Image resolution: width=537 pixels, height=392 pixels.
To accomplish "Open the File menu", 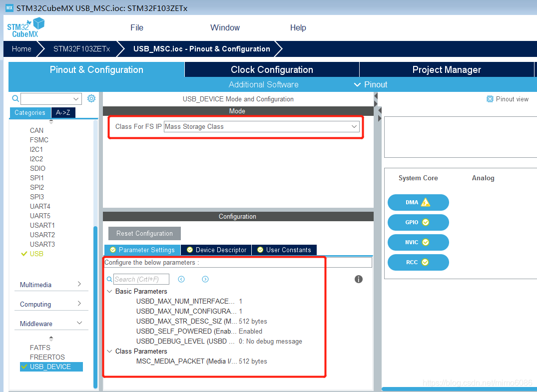I will tap(137, 28).
